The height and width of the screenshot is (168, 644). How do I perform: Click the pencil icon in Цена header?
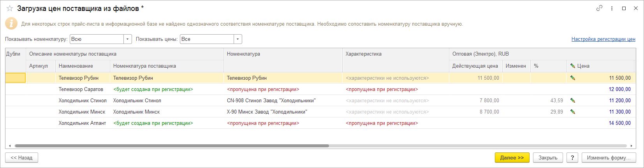pos(572,66)
